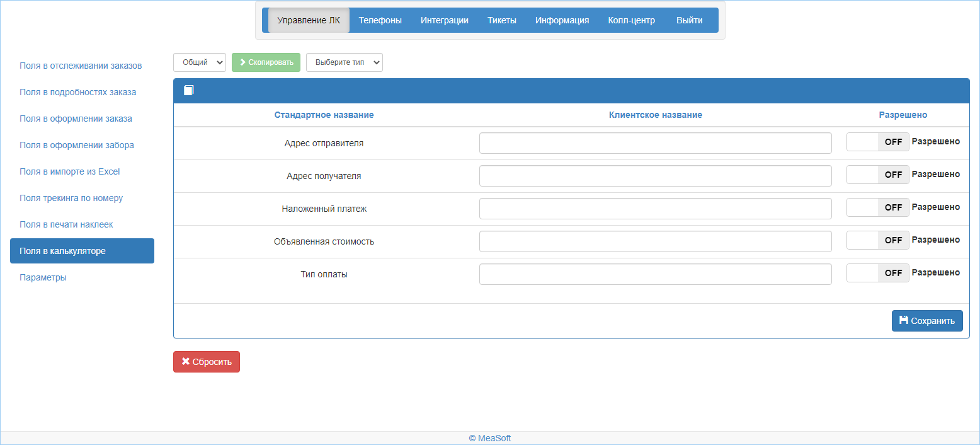980x445 pixels.
Task: Select the active Поля в калькуляторе item
Action: (82, 251)
